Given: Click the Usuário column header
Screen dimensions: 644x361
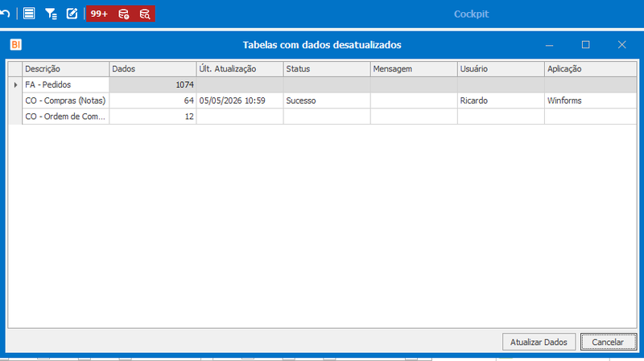Looking at the screenshot, I should (x=501, y=69).
